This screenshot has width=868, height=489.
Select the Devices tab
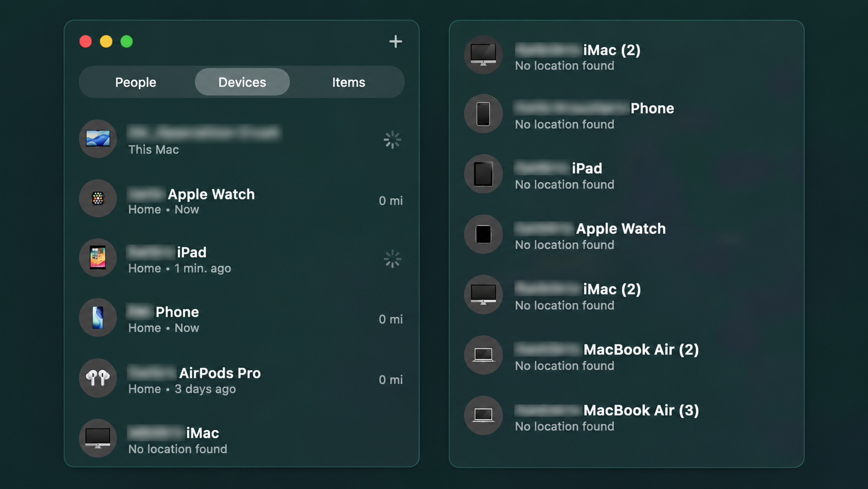pos(242,82)
